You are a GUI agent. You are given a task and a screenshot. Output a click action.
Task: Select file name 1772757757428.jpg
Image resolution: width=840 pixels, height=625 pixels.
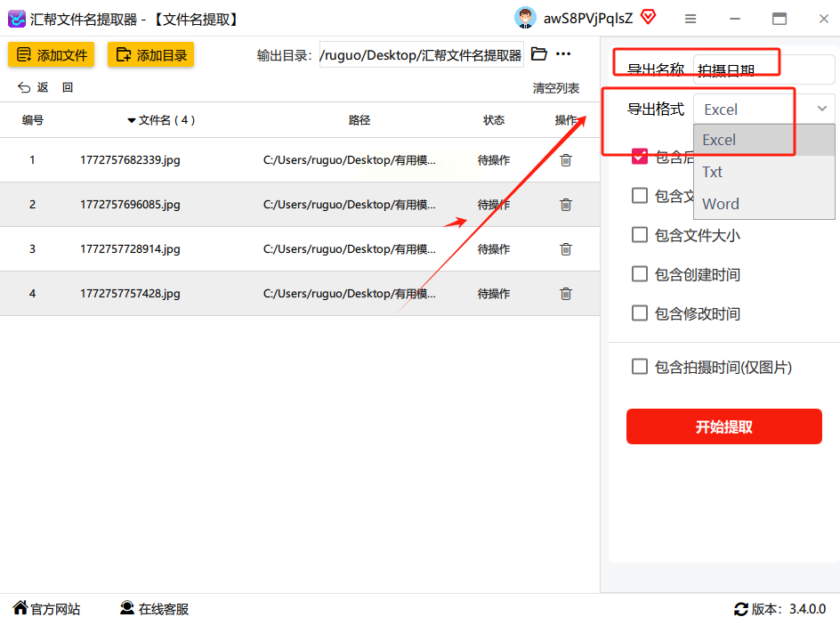pos(130,293)
